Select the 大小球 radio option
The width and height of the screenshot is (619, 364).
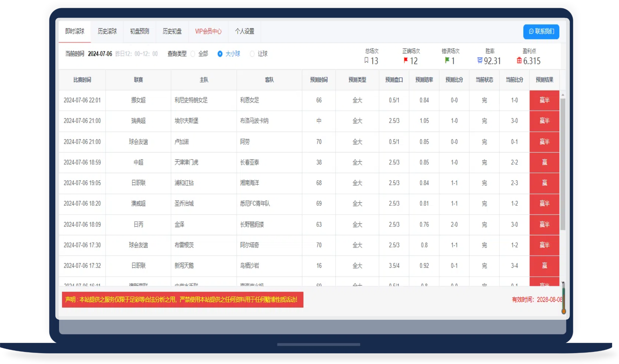(220, 54)
